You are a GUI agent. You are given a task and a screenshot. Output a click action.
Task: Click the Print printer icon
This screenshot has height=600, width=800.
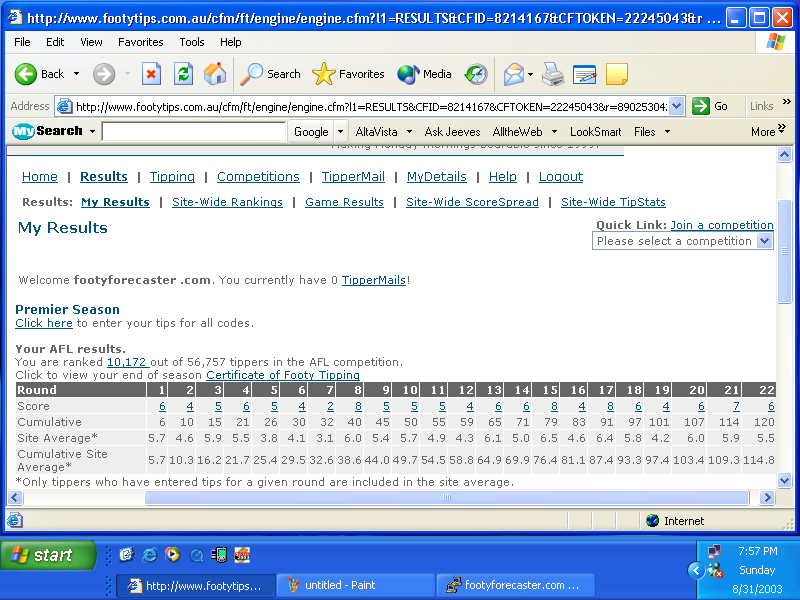(553, 74)
